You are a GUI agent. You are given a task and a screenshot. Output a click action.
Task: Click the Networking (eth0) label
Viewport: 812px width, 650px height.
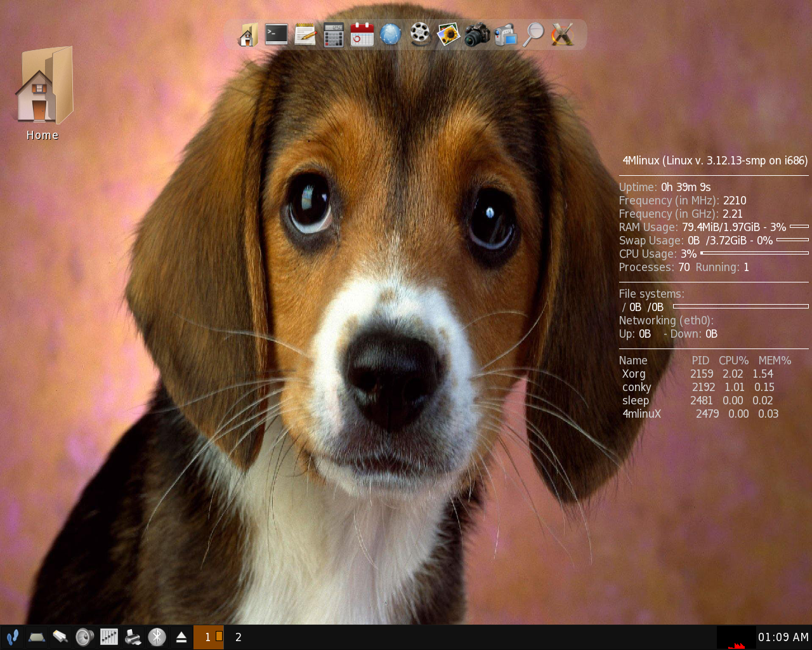pos(667,321)
